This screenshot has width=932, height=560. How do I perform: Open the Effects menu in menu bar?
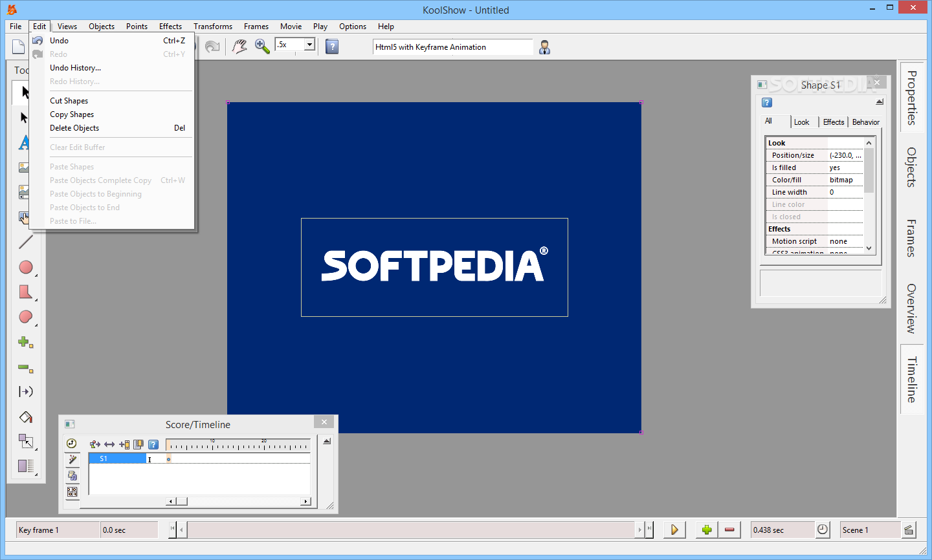click(x=170, y=27)
